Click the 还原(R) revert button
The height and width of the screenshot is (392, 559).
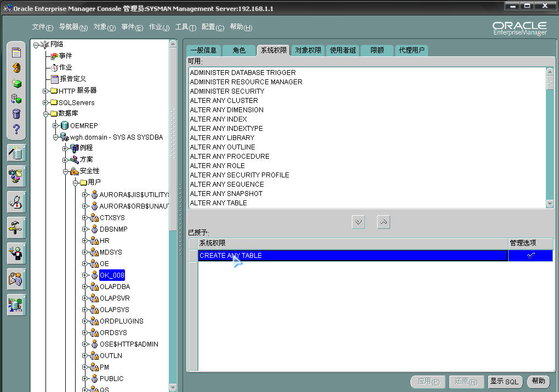[466, 382]
